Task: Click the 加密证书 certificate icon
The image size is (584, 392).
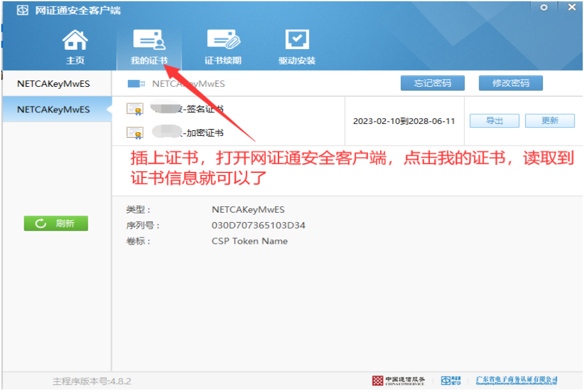Action: pos(135,133)
